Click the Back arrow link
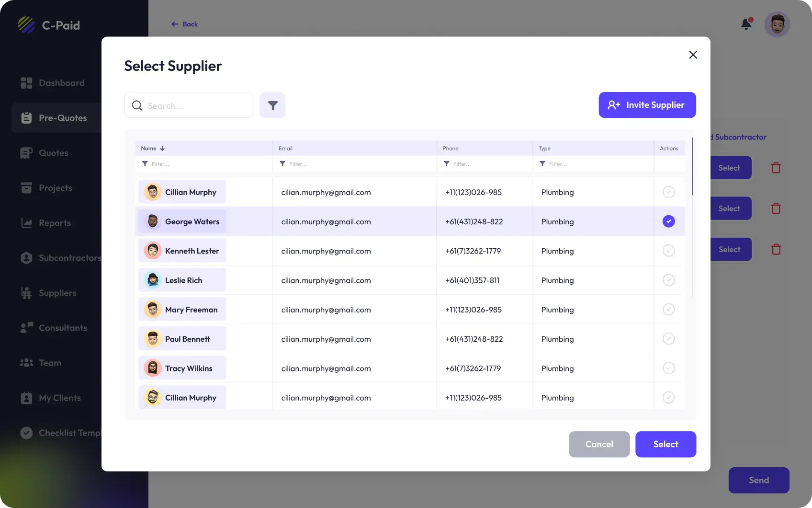Screen dimensions: 812x508 tap(184, 24)
